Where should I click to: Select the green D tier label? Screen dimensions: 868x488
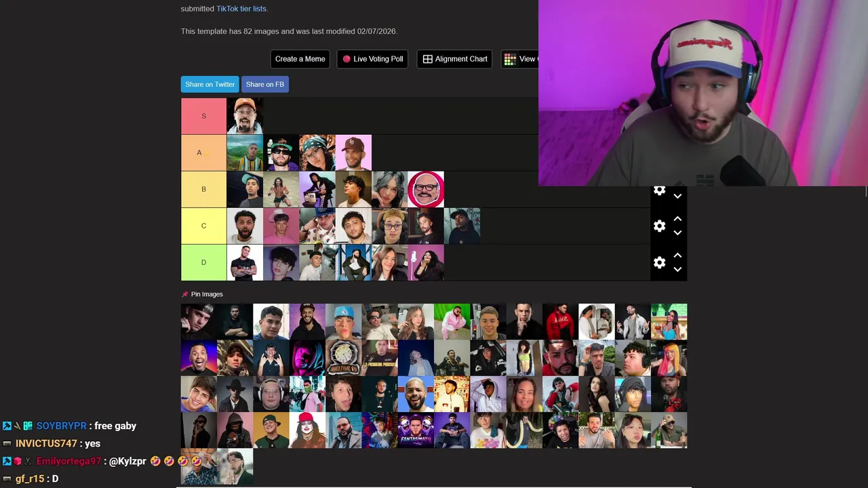point(203,262)
